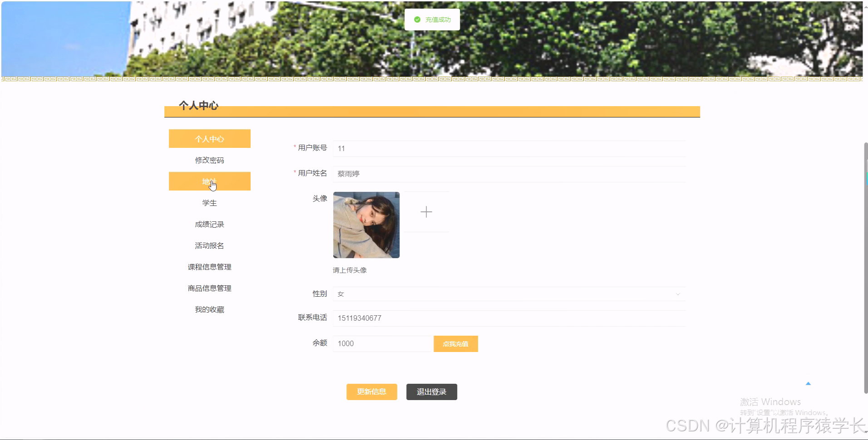Open the 学生 section
Image resolution: width=868 pixels, height=440 pixels.
pos(209,202)
